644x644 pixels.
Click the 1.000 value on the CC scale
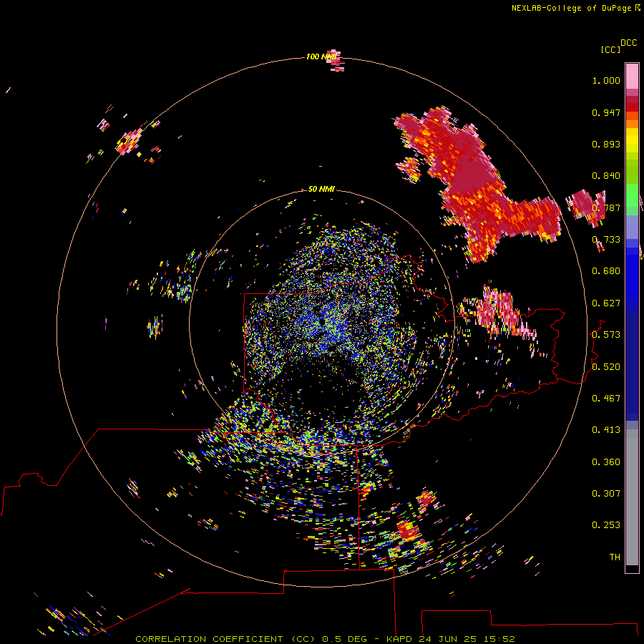[x=606, y=80]
